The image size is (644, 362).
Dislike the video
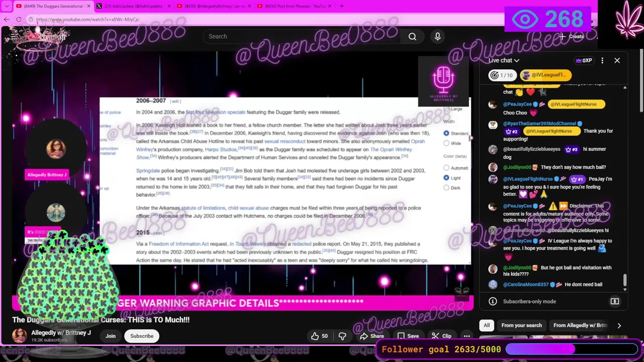[x=342, y=336]
